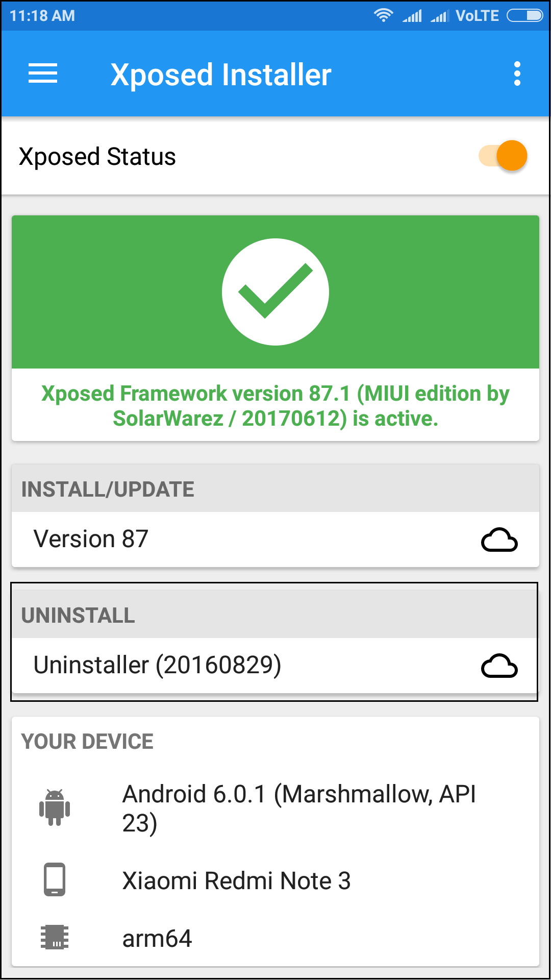Click the INSTALL/UPDATE section header
Image resolution: width=551 pixels, height=980 pixels.
click(275, 488)
